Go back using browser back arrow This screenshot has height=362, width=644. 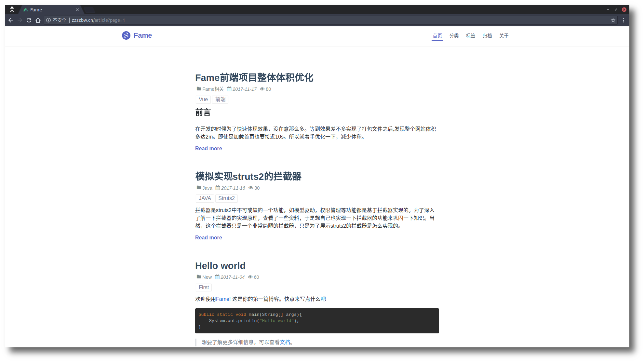(x=11, y=20)
